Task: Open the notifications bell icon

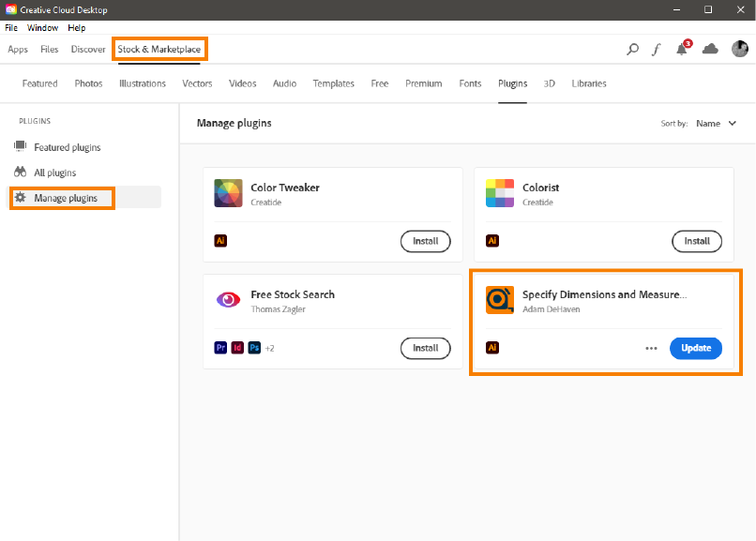Action: [682, 49]
